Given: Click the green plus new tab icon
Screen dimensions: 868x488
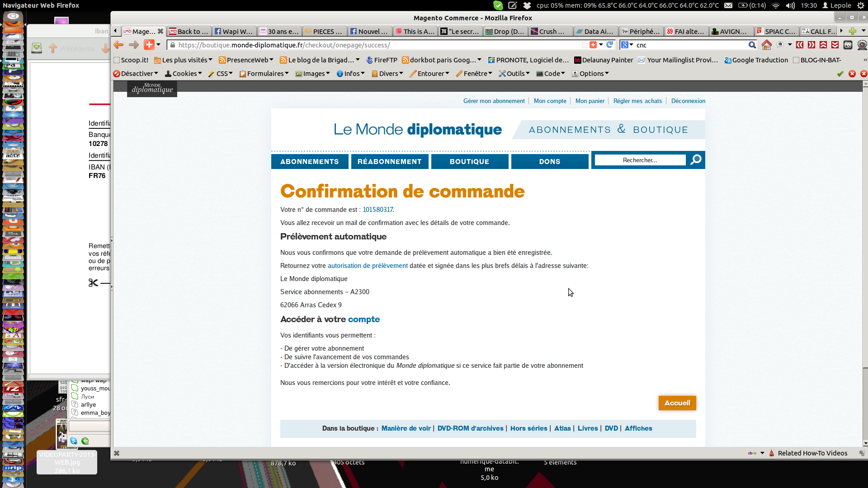Looking at the screenshot, I should coord(852,31).
